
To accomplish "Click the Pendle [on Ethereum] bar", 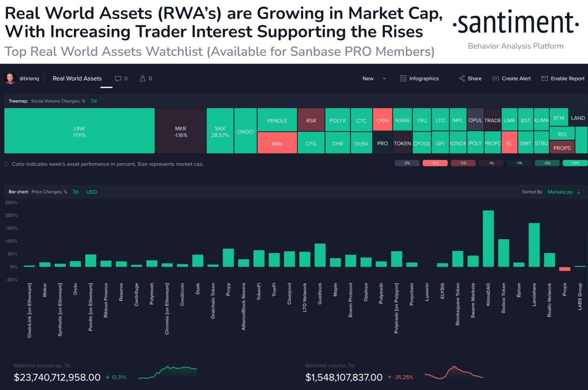I will point(91,261).
